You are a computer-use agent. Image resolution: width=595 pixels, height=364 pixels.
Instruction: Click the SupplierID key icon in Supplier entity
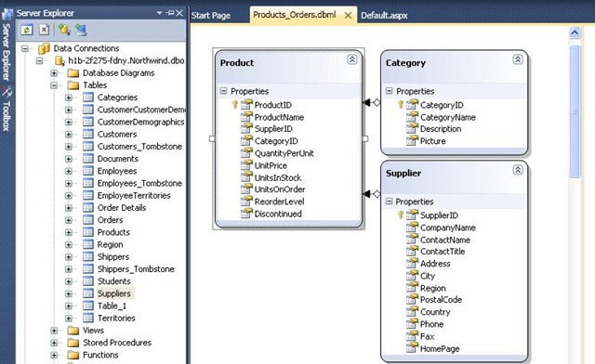401,215
